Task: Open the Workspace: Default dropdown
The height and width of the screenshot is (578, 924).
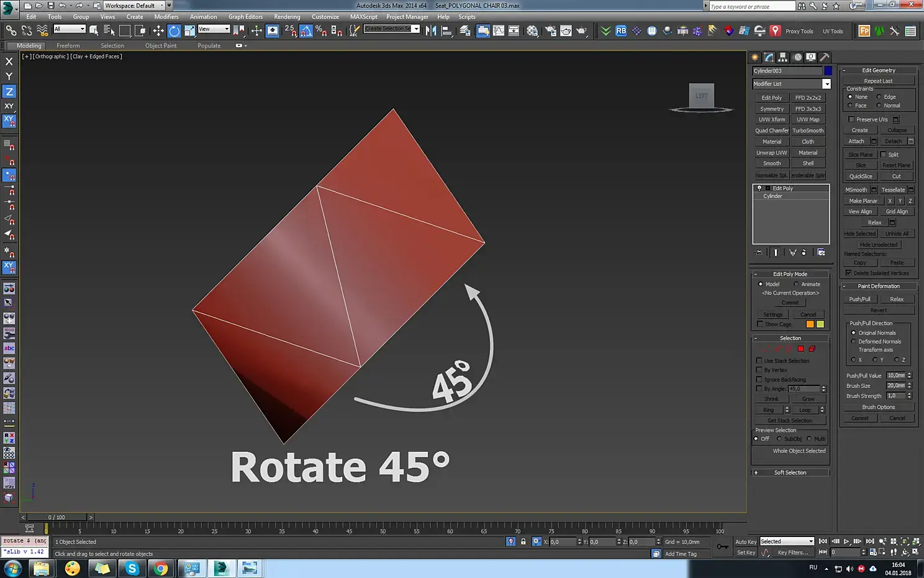Action: 134,6
